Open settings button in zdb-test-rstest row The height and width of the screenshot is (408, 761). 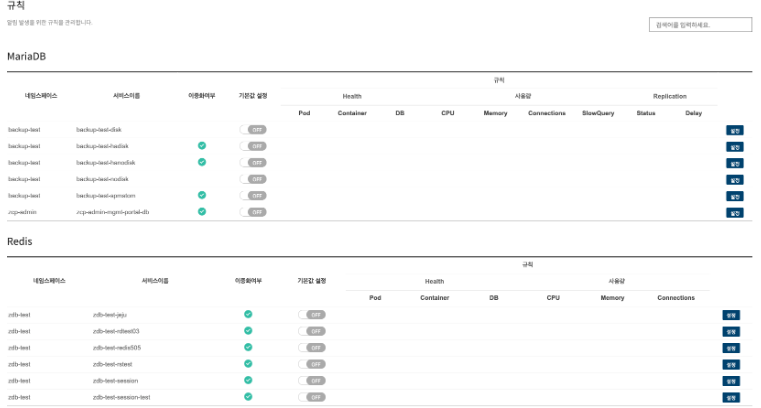click(731, 365)
